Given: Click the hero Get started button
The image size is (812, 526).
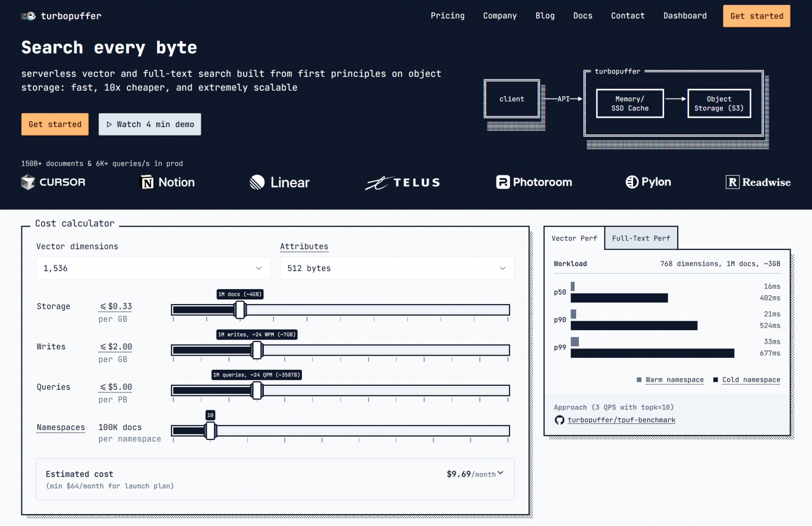Looking at the screenshot, I should (55, 124).
